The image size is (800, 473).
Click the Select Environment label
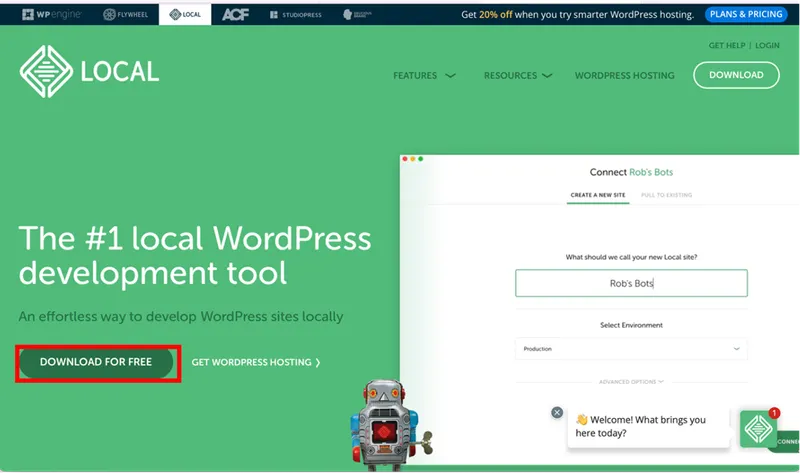click(x=631, y=325)
